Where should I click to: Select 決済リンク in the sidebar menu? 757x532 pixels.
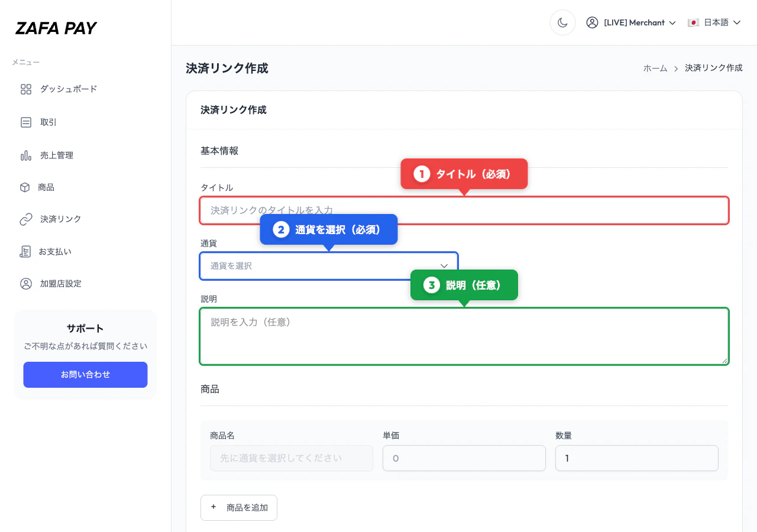tap(60, 219)
